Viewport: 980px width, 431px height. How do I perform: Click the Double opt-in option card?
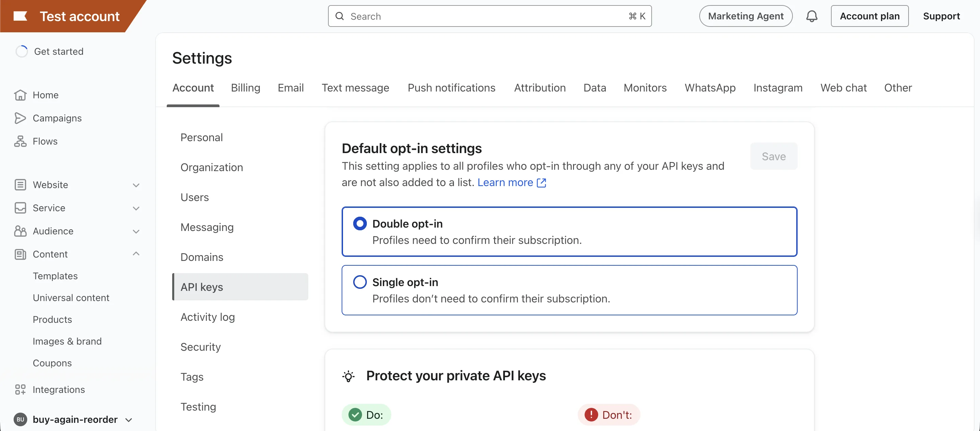point(569,232)
